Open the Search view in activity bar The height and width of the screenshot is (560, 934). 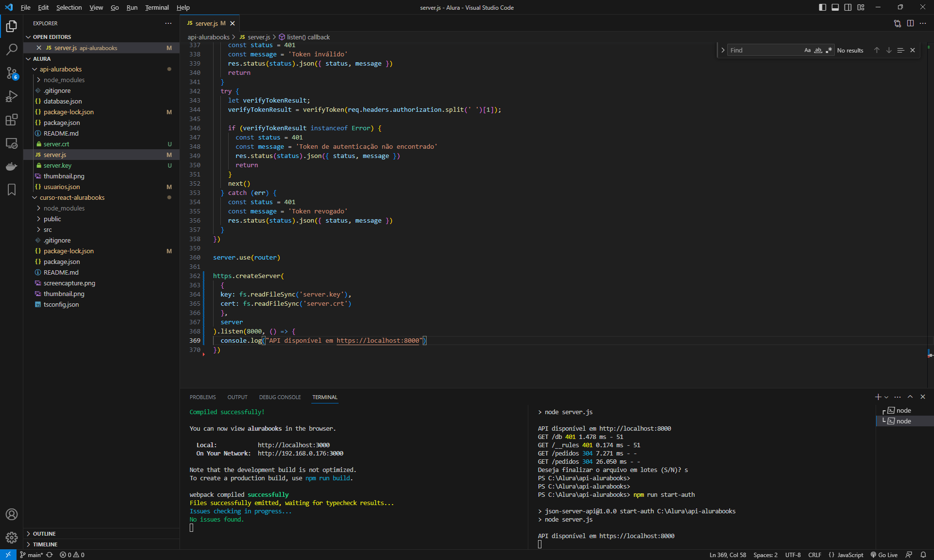[x=12, y=49]
